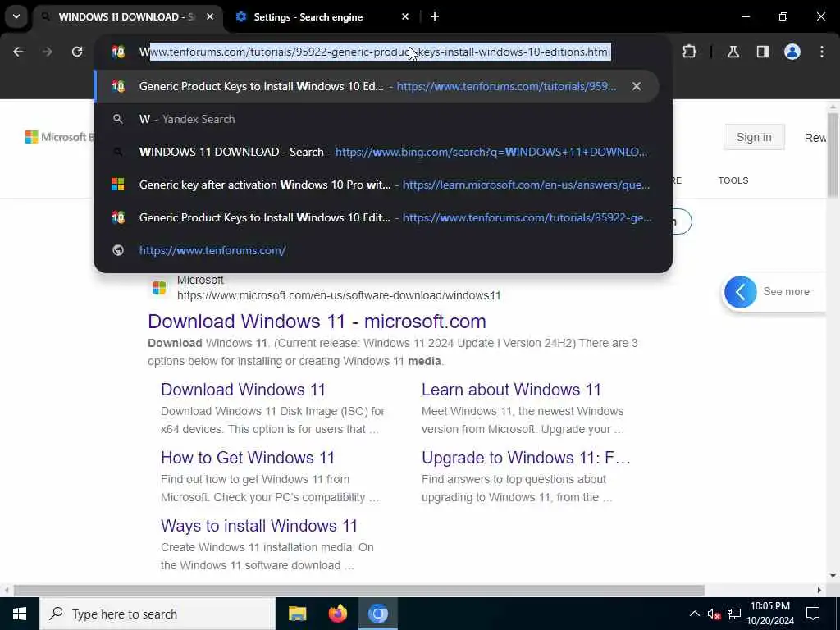
Task: Click the microsoft.com software-download URL text
Action: click(339, 295)
